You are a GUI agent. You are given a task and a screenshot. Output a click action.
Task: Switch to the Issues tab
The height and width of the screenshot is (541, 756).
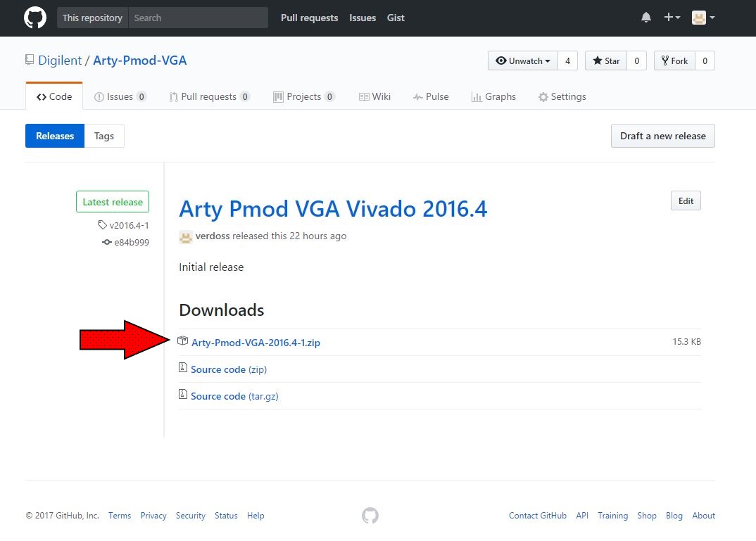[x=120, y=96]
